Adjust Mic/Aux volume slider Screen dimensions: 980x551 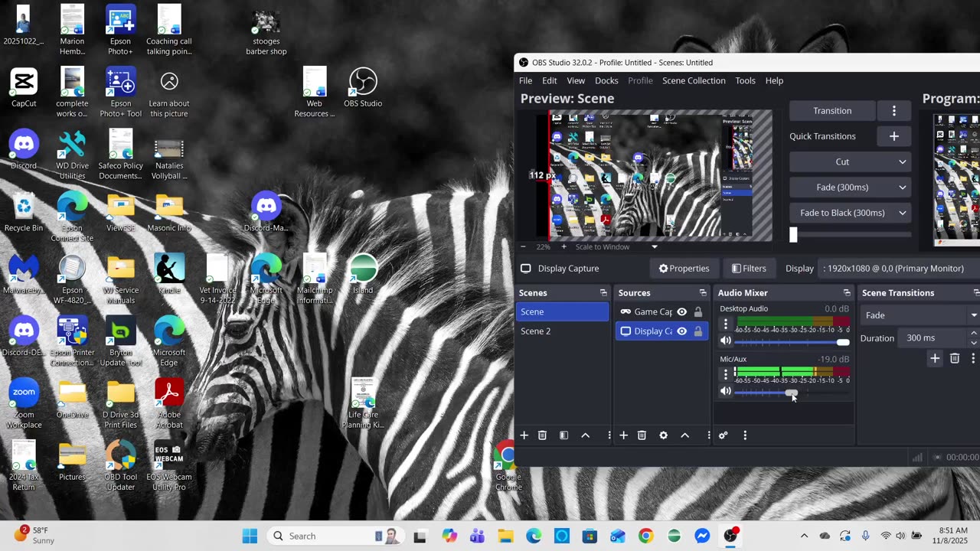[x=792, y=393]
